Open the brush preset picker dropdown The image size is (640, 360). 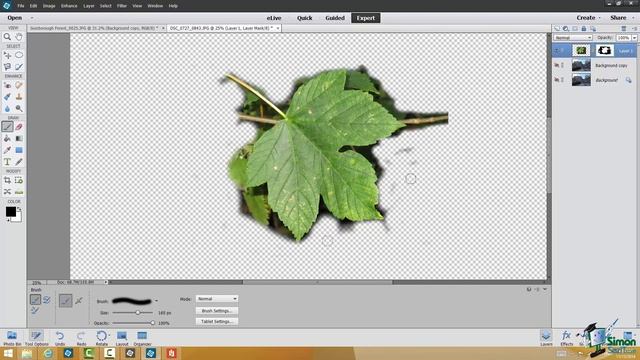pyautogui.click(x=156, y=301)
